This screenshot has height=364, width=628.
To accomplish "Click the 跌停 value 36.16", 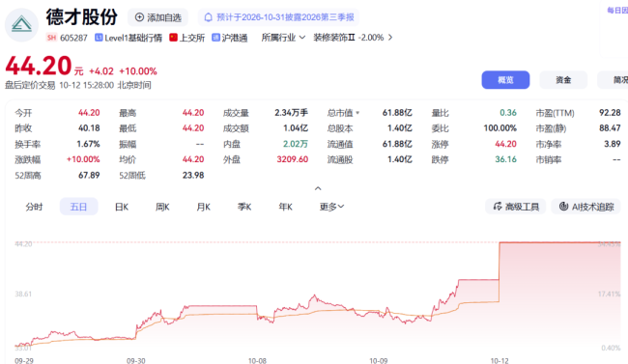I will pyautogui.click(x=505, y=159).
